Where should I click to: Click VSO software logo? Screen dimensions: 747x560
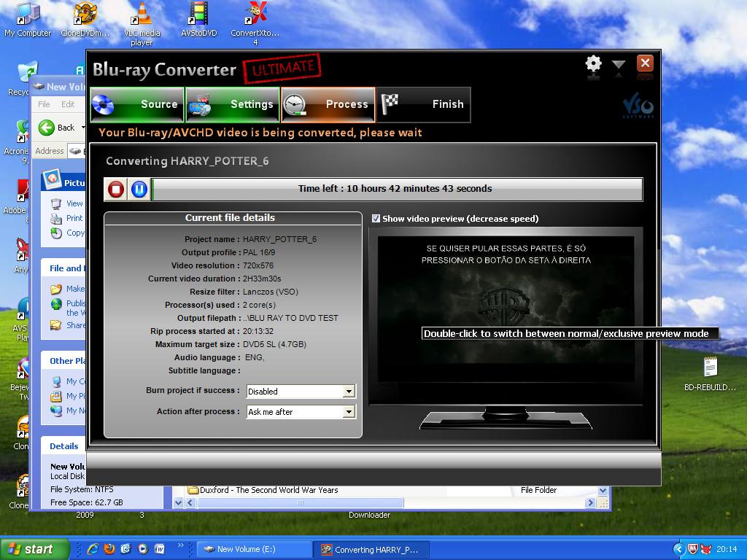click(638, 106)
